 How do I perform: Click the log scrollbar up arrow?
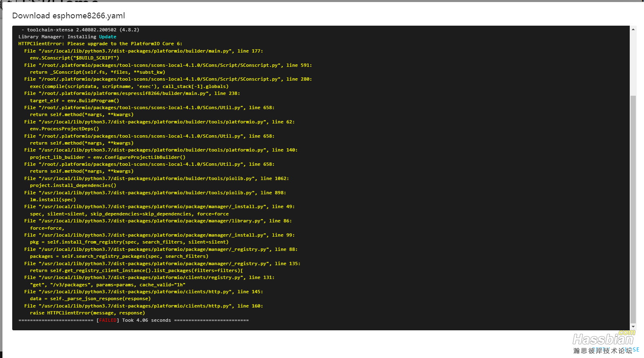tap(633, 29)
